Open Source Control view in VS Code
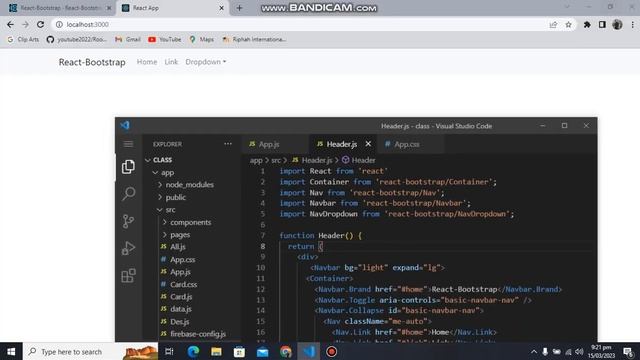The width and height of the screenshot is (640, 360). tap(128, 221)
